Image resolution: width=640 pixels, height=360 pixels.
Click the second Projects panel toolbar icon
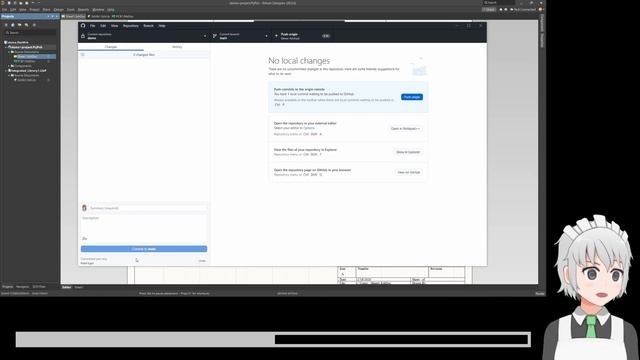(13, 25)
